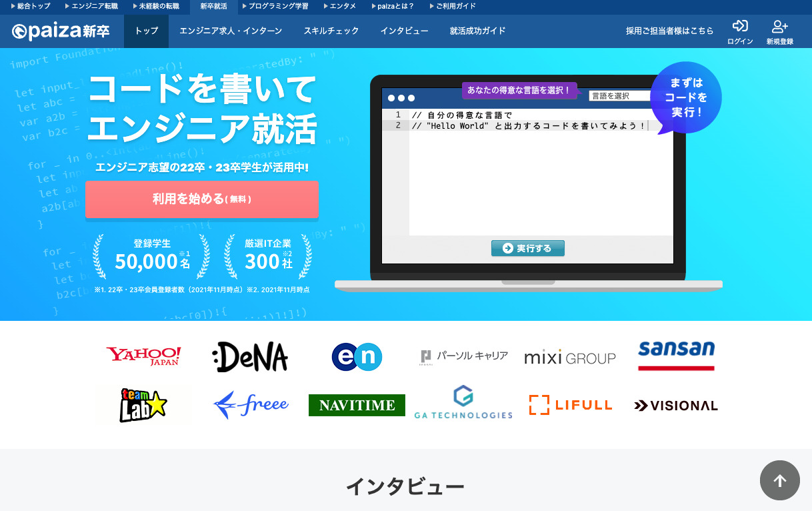Select the 新卒就活 top tab
This screenshot has height=511, width=812.
tap(213, 7)
